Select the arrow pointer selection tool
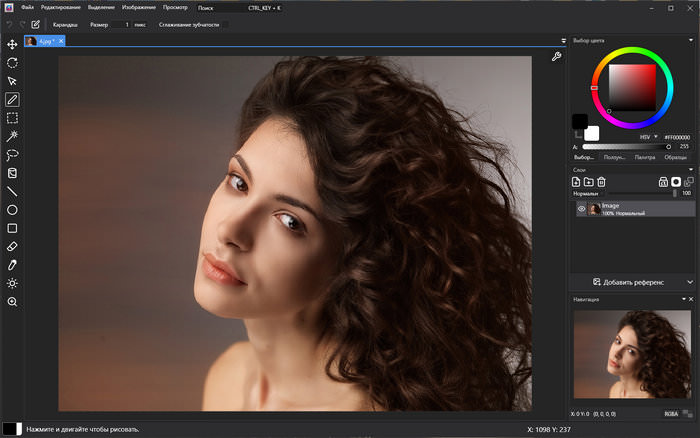 (12, 81)
